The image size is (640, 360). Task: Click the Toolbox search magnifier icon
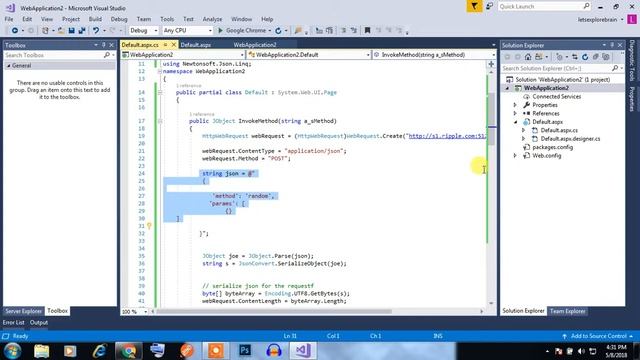[107, 55]
